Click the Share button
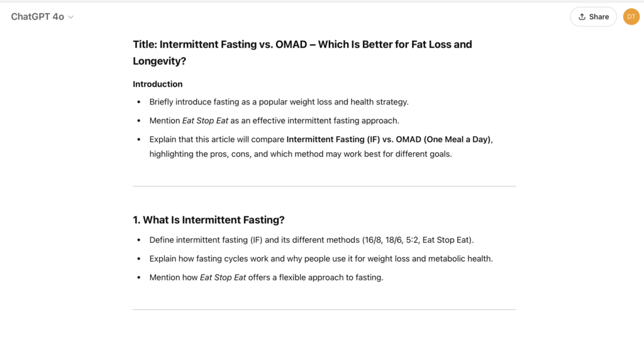The height and width of the screenshot is (337, 644). click(x=593, y=17)
